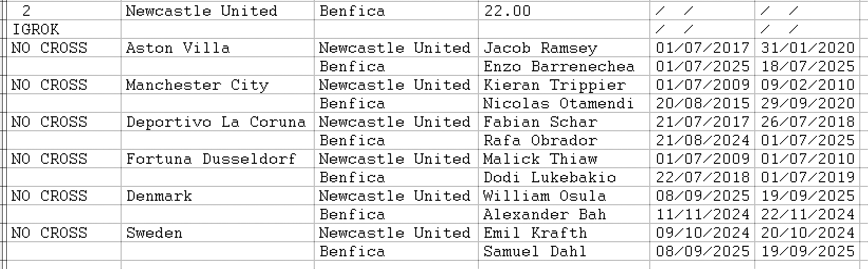
Task: Click the Fabian Schar cell
Action: point(540,122)
